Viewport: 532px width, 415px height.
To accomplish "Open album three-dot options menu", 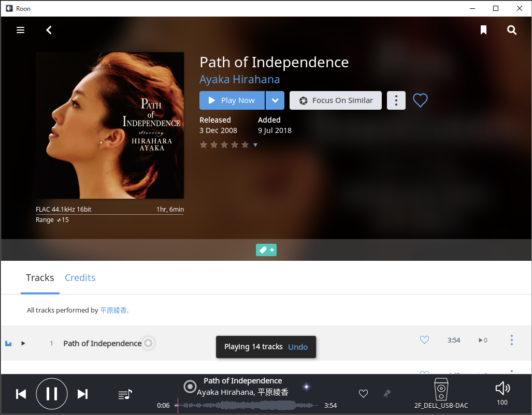I will pyautogui.click(x=396, y=100).
